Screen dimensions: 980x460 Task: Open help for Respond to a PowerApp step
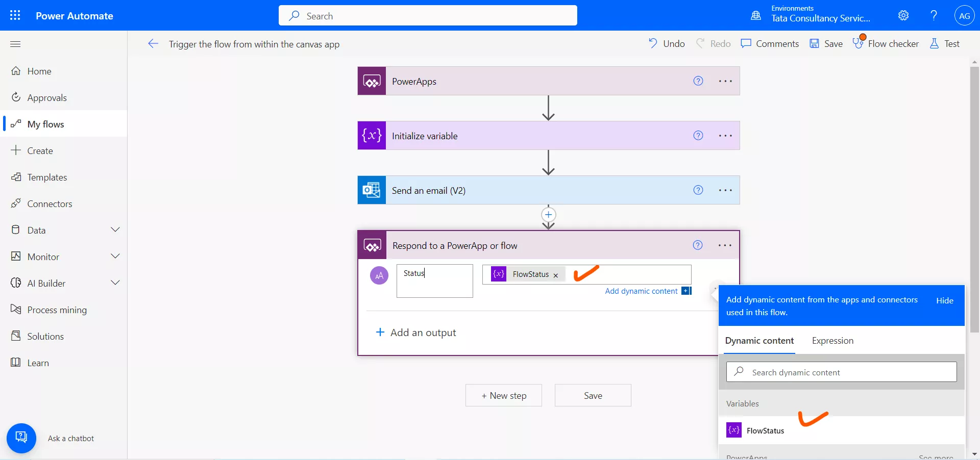[x=698, y=245]
